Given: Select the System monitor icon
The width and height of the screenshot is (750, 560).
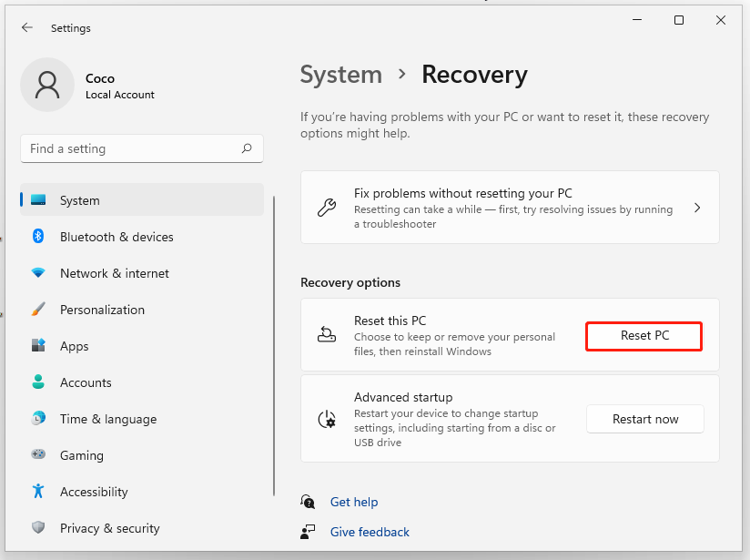Looking at the screenshot, I should point(37,200).
